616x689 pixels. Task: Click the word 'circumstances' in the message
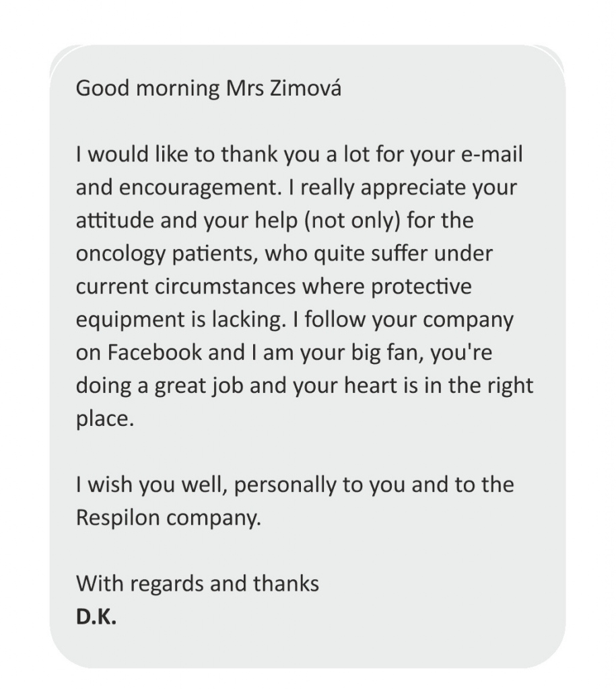[225, 287]
